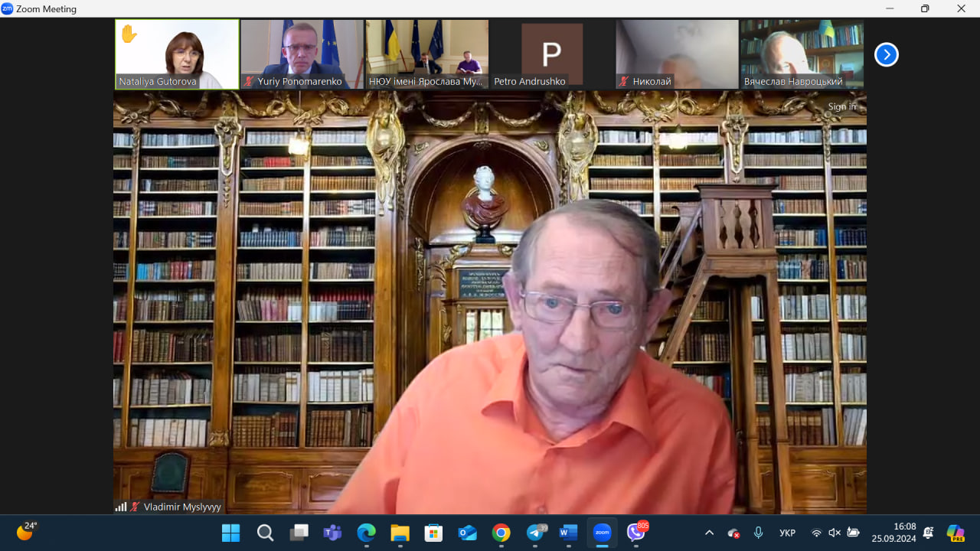Open Microsoft Teams from the taskbar
980x551 pixels.
click(x=332, y=533)
